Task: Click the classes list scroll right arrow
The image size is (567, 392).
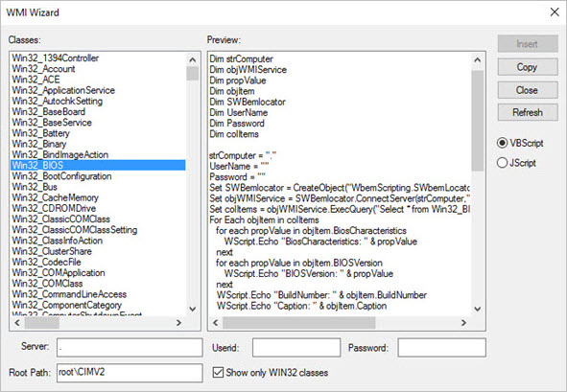Action: [178, 323]
